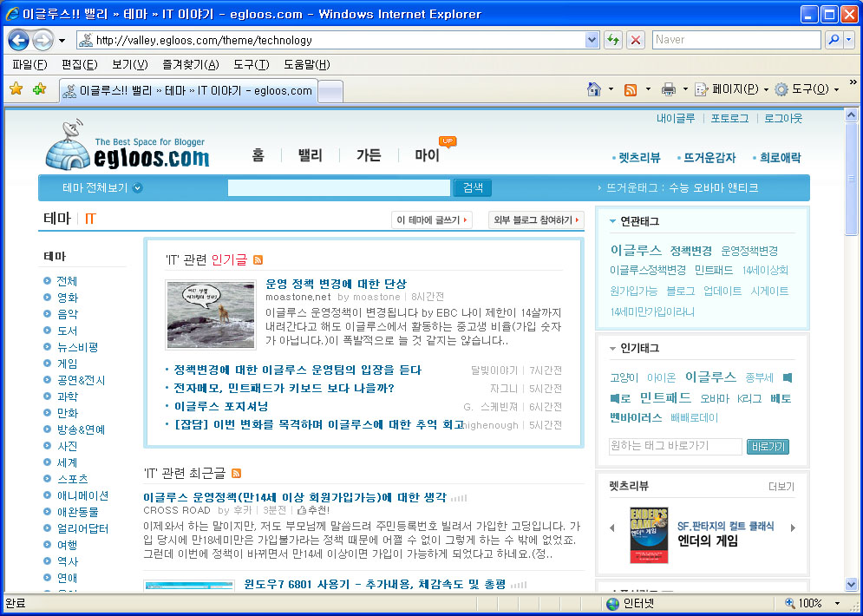Image resolution: width=863 pixels, height=616 pixels.
Task: Open the Print dropdown arrow
Action: point(685,89)
